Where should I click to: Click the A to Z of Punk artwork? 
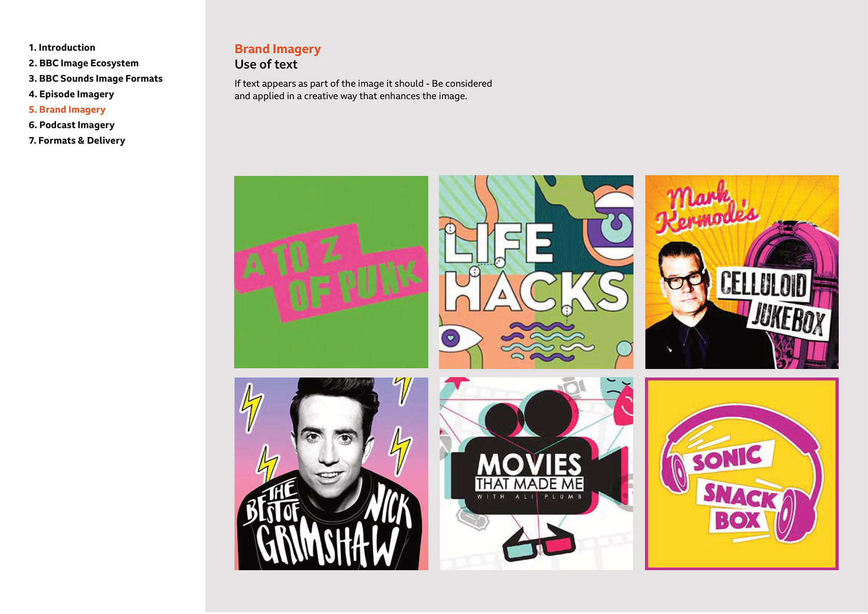pyautogui.click(x=331, y=272)
